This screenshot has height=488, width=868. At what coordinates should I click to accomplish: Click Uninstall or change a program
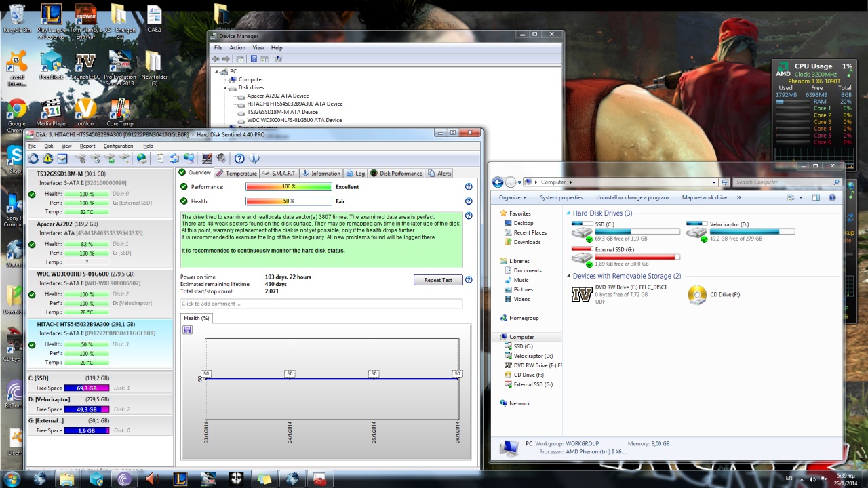632,197
